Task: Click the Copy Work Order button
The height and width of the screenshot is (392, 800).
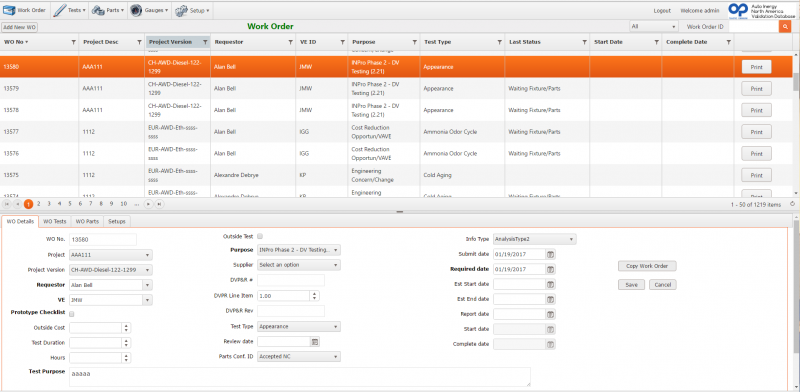Action: (x=647, y=266)
